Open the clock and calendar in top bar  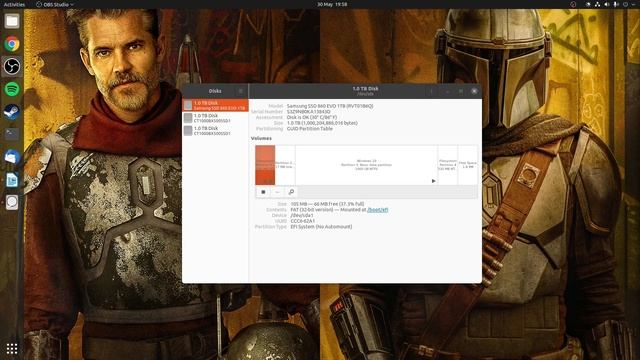pos(332,4)
